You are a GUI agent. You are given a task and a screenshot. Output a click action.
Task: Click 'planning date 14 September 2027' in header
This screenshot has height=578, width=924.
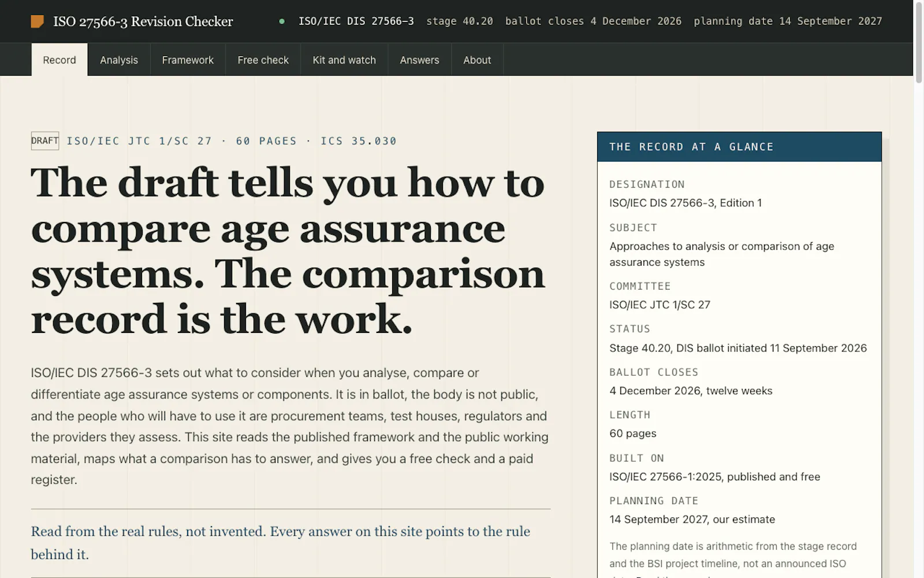(x=788, y=21)
